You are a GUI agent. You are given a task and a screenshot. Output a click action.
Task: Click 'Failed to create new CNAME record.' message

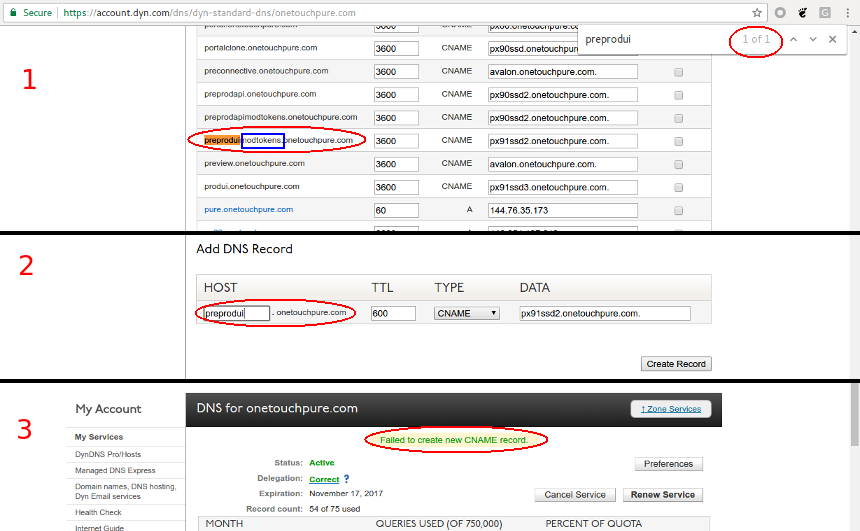click(x=454, y=440)
